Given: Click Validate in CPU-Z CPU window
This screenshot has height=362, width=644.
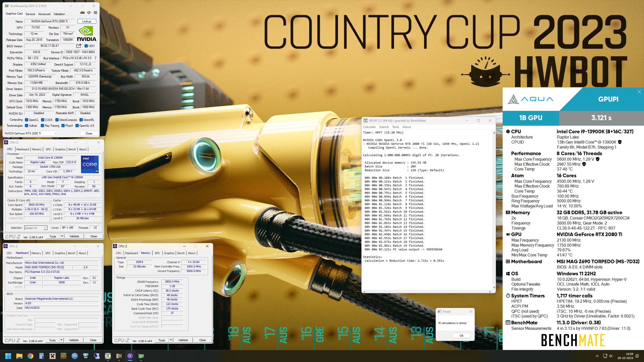Looking at the screenshot, I should (x=74, y=236).
